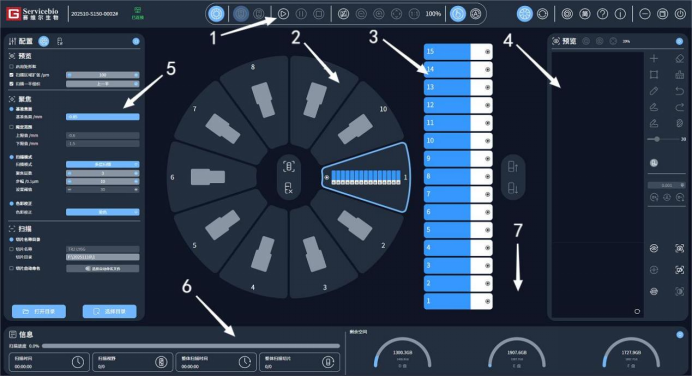Open the scan mode dropdown under 聚焦
This screenshot has width=693, height=377.
pyautogui.click(x=103, y=164)
